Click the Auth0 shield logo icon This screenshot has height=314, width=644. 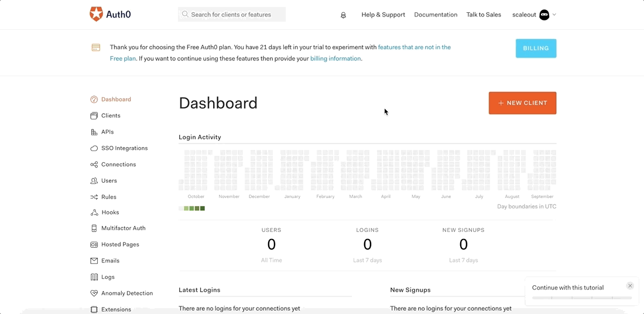(96, 14)
